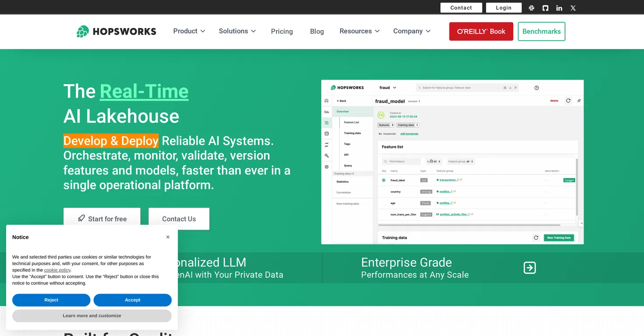644x336 pixels.
Task: Open the Blog page
Action: [x=317, y=31]
